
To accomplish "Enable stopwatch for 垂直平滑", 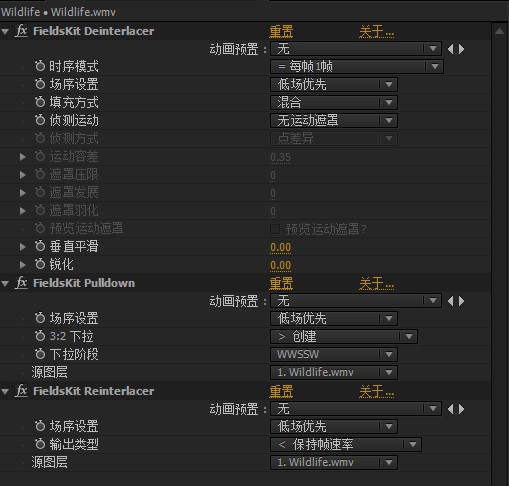I will coord(40,246).
